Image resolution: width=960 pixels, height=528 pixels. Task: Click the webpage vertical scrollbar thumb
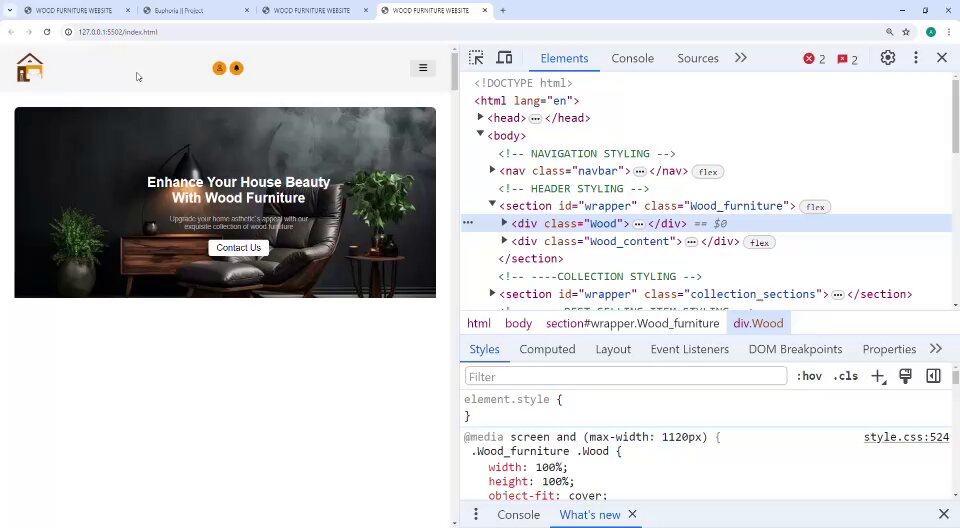pyautogui.click(x=454, y=72)
